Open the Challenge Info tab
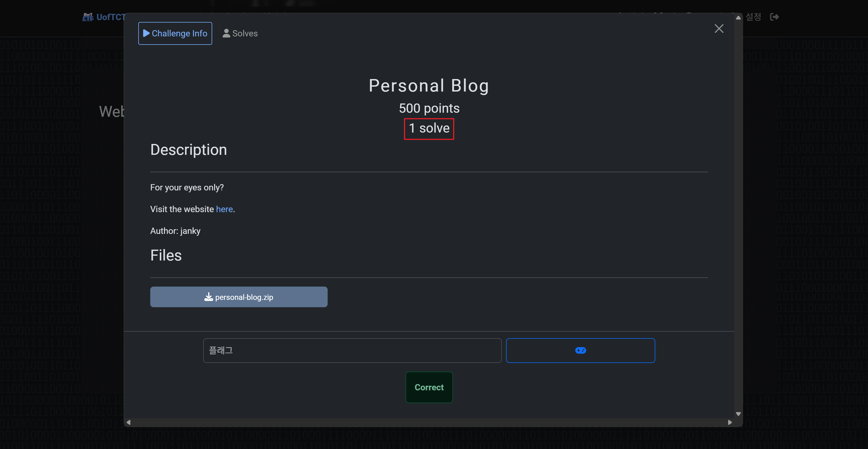 pyautogui.click(x=175, y=33)
